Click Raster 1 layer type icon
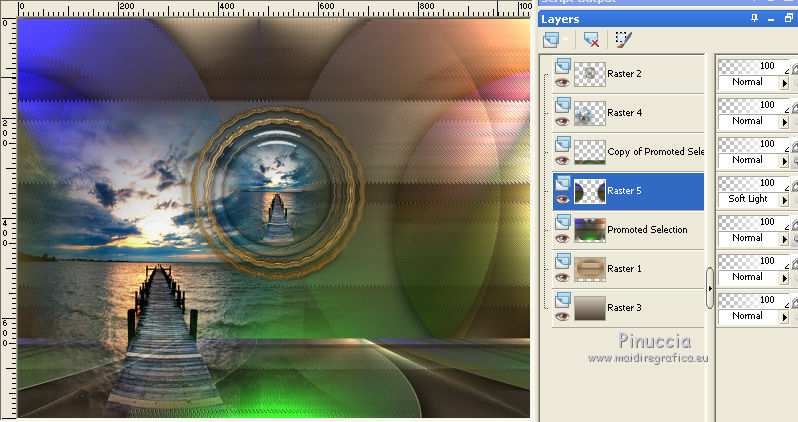Screen dimensions: 798x422 point(563,262)
